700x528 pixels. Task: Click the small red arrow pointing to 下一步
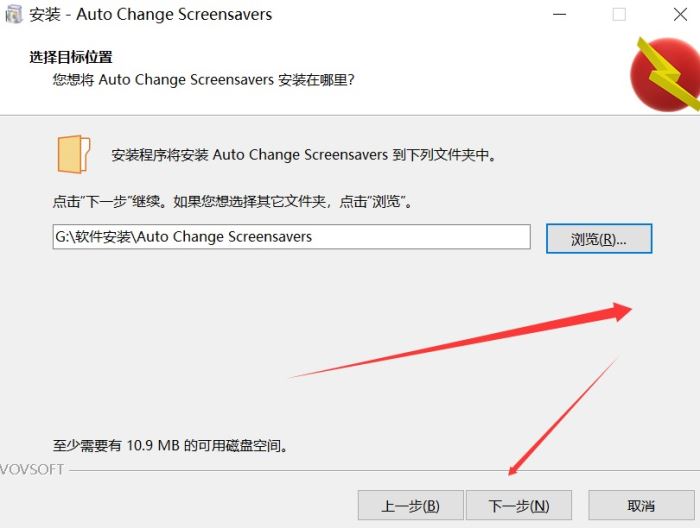[x=563, y=416]
